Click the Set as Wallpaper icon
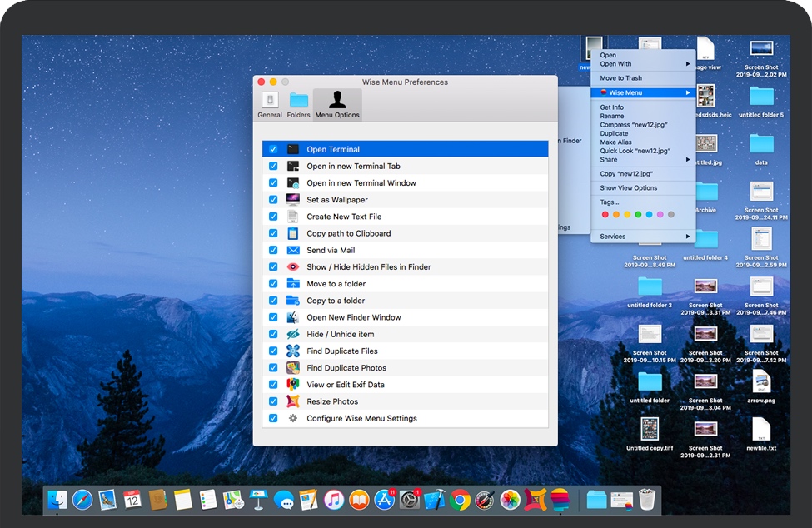This screenshot has height=528, width=812. [x=293, y=200]
